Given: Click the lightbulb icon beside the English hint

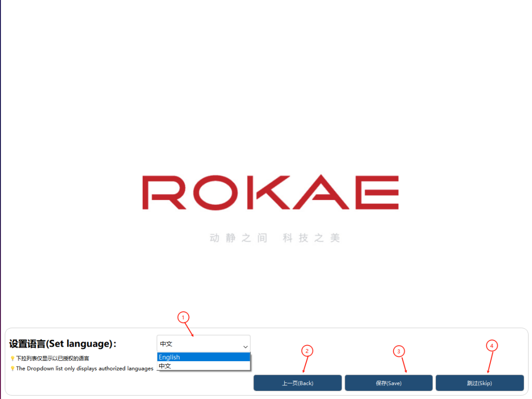Looking at the screenshot, I should [13, 368].
